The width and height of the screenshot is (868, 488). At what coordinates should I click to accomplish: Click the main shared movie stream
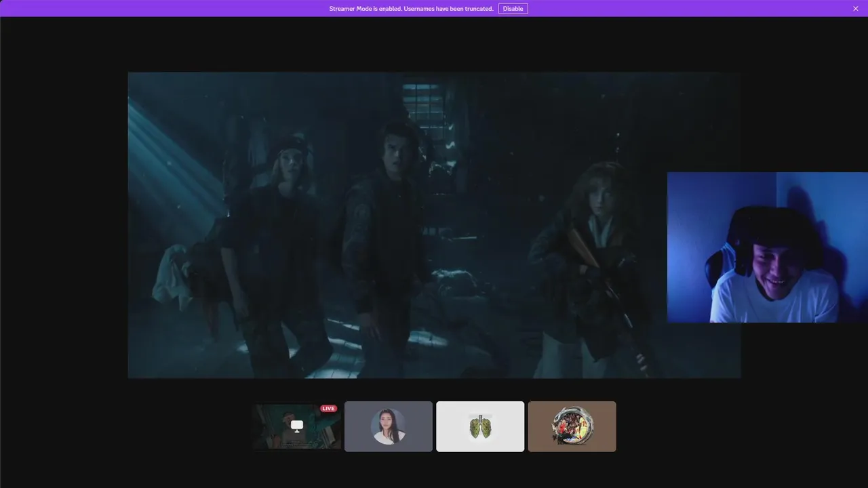coord(434,225)
